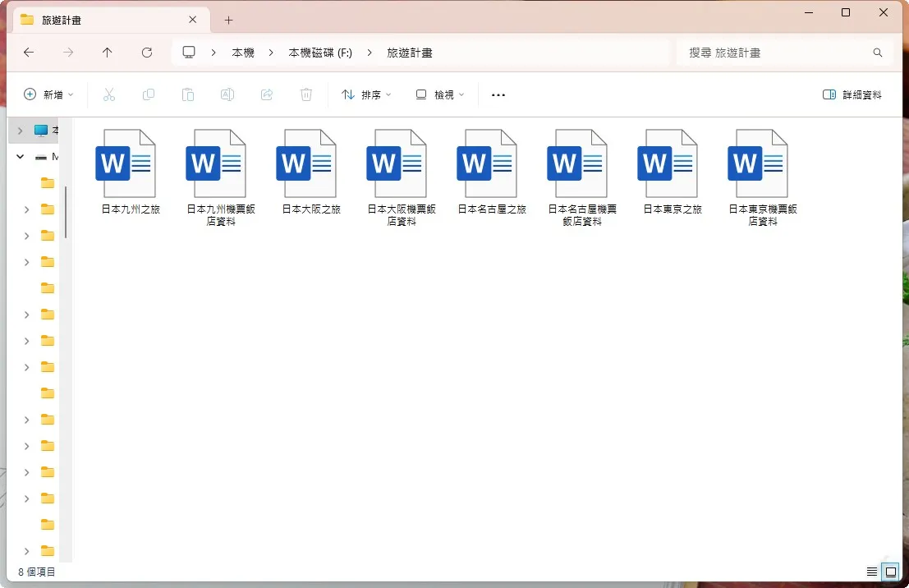Image resolution: width=909 pixels, height=588 pixels.
Task: Click the 日本名古屋之旅 Word file icon
Action: point(488,163)
